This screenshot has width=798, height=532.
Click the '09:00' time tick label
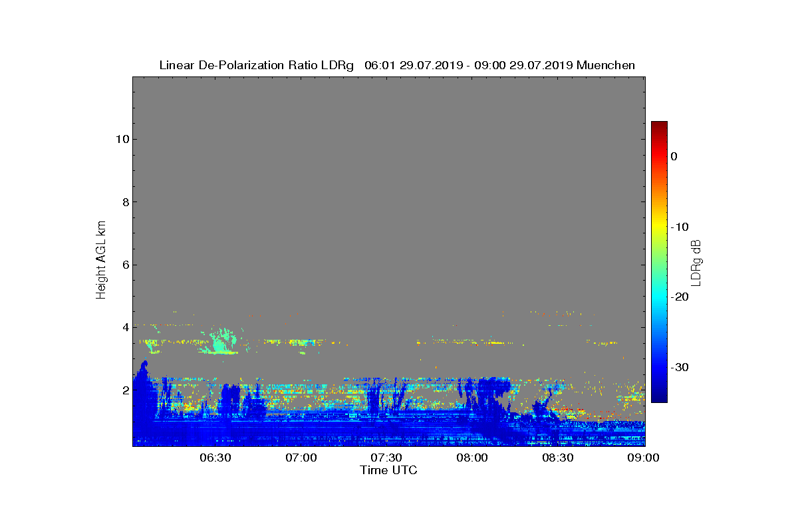644,458
